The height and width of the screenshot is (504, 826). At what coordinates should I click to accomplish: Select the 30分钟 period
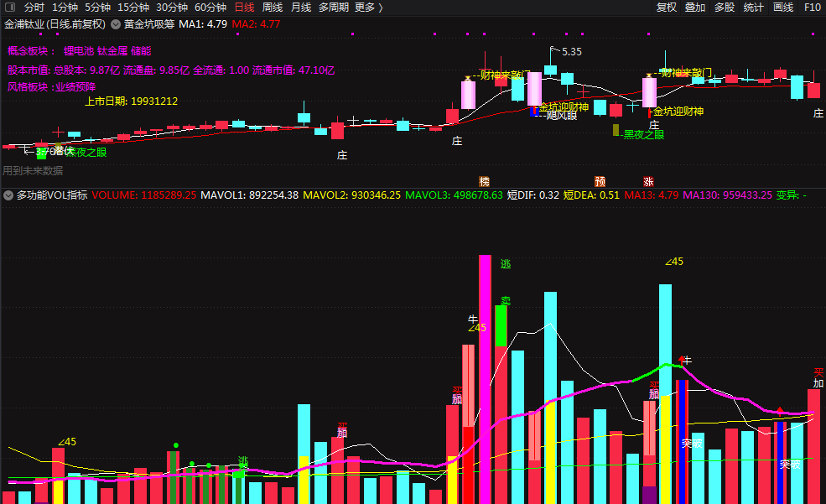172,8
